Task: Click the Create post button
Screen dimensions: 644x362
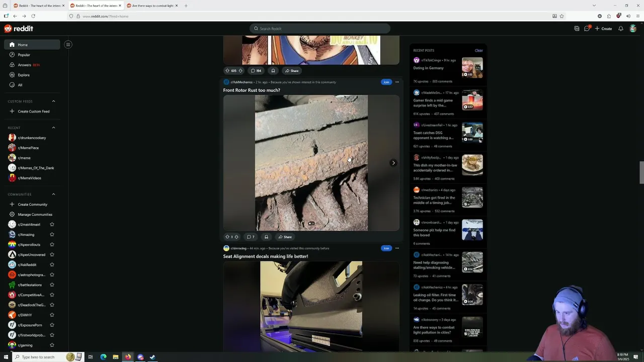Action: [x=603, y=29]
